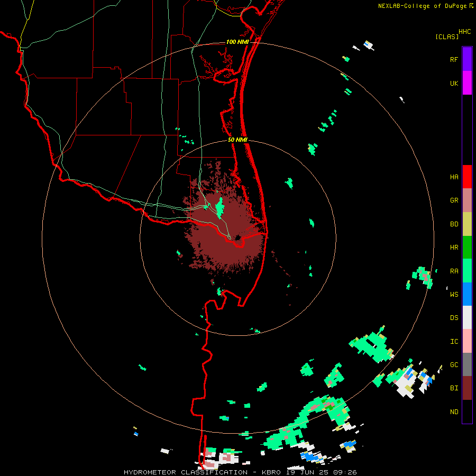The width and height of the screenshot is (476, 476).
Task: Click the DS white legend color block
Action: tap(467, 317)
